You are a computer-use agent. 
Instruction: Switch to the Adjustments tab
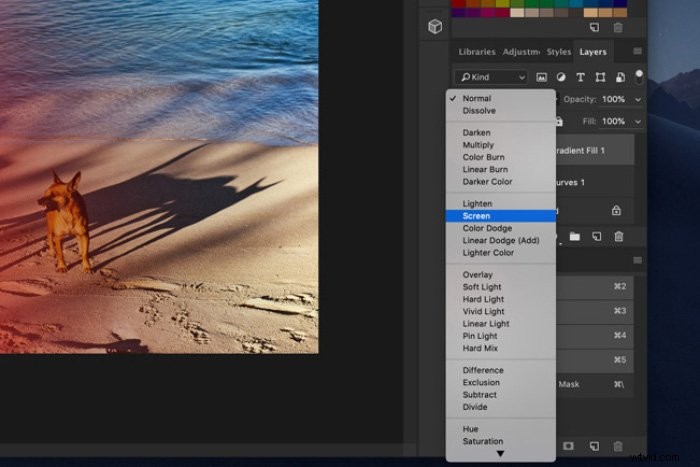click(x=521, y=52)
